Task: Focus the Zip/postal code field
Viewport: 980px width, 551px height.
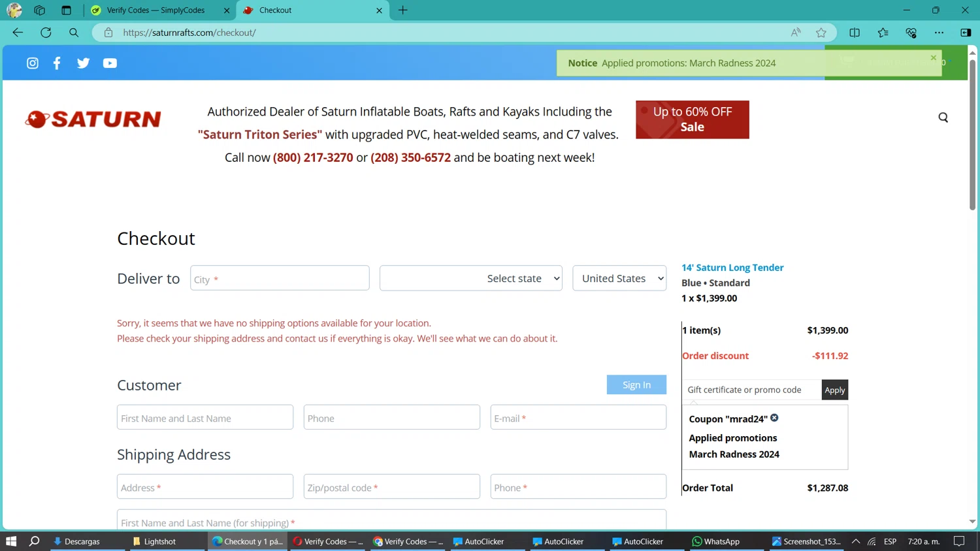Action: pos(392,486)
